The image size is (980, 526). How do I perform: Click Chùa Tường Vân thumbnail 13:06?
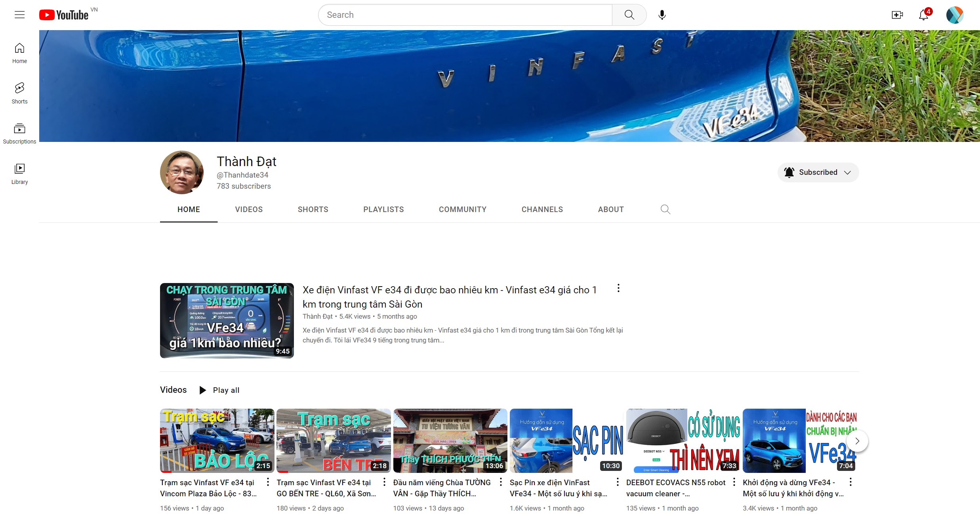pyautogui.click(x=450, y=441)
